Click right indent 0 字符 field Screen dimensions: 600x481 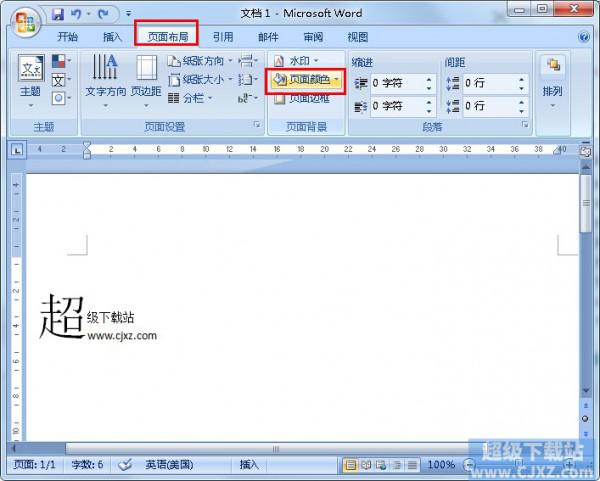[x=396, y=106]
